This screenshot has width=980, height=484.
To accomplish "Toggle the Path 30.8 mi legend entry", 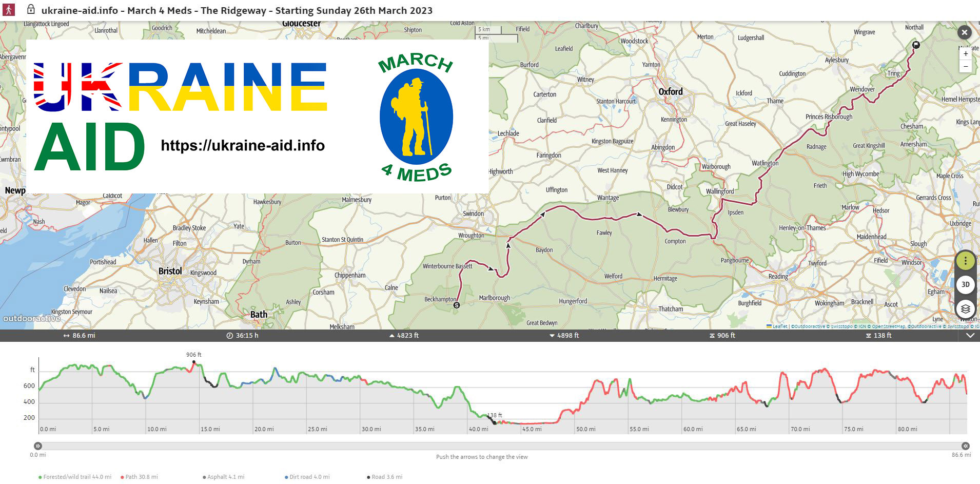I will (140, 477).
